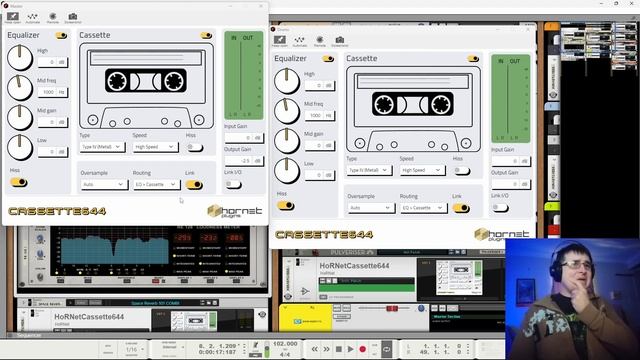Open Routing dropdown in right window
This screenshot has height=360, width=640.
coord(423,208)
